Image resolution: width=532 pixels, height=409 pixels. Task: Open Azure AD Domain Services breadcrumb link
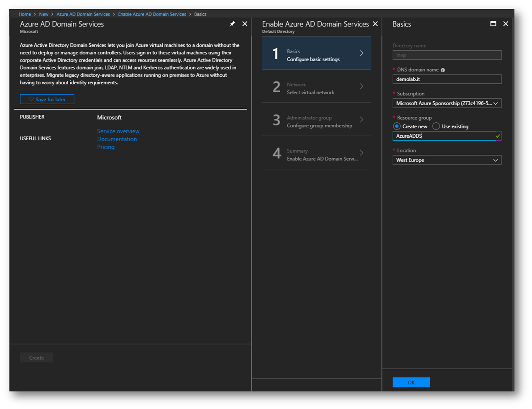pyautogui.click(x=83, y=14)
